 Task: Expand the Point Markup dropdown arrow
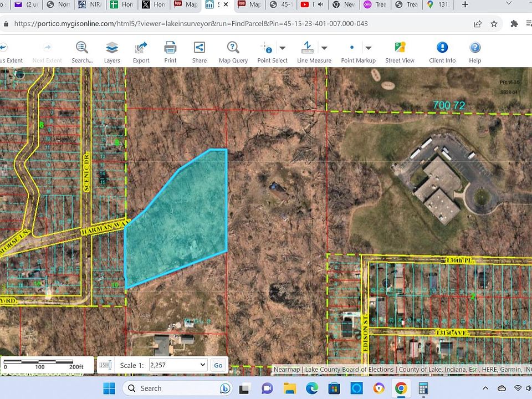click(369, 48)
